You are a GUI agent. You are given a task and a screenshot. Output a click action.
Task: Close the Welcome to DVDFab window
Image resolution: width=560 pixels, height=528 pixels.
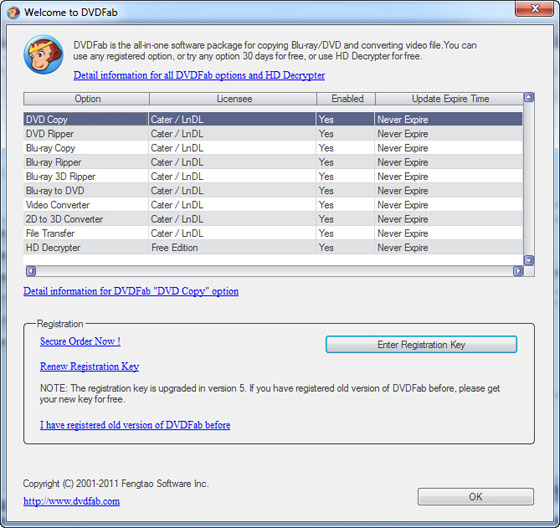534,9
